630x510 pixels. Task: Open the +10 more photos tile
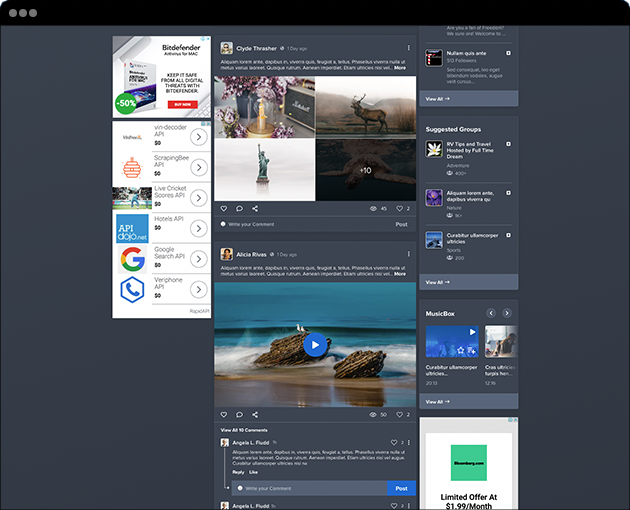click(366, 170)
